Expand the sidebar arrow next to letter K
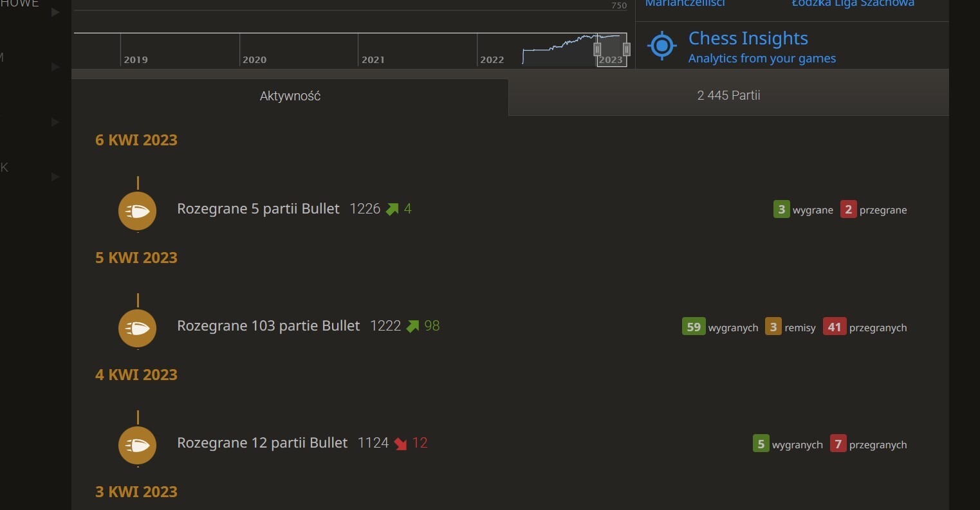Screen dimensions: 980x510 (55, 176)
